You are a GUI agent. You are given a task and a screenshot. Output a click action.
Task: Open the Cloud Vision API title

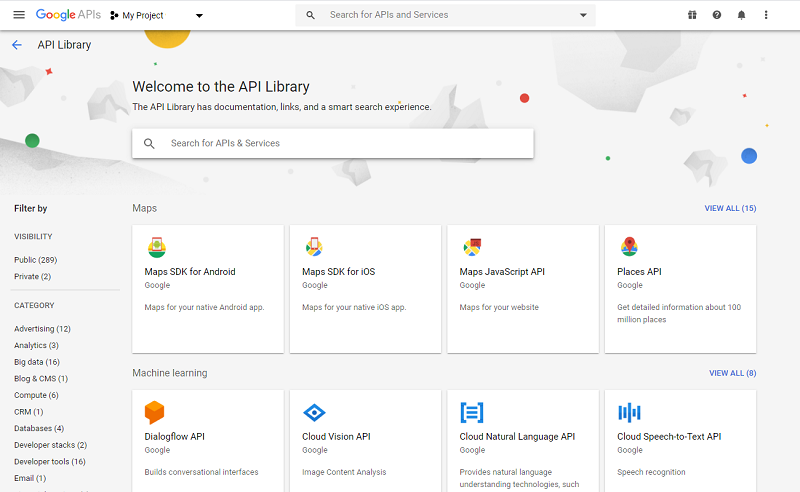336,436
